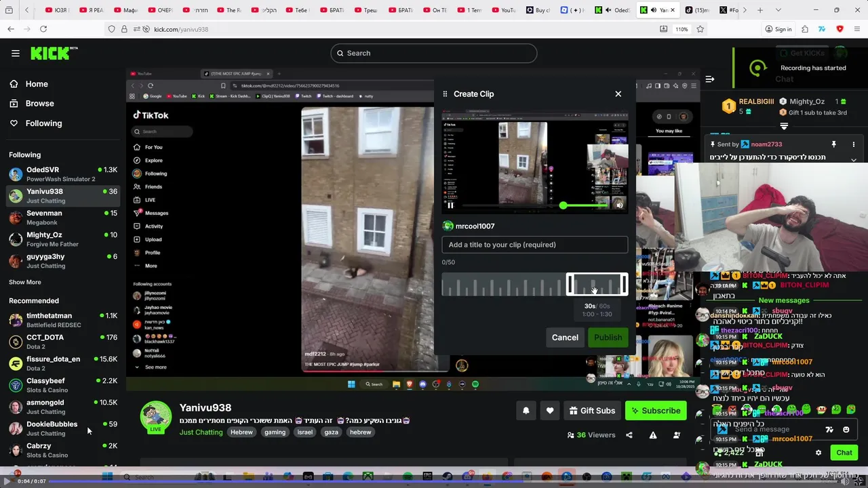This screenshot has height=488, width=868.
Task: Open timthetatman recommended channel
Action: [64, 320]
